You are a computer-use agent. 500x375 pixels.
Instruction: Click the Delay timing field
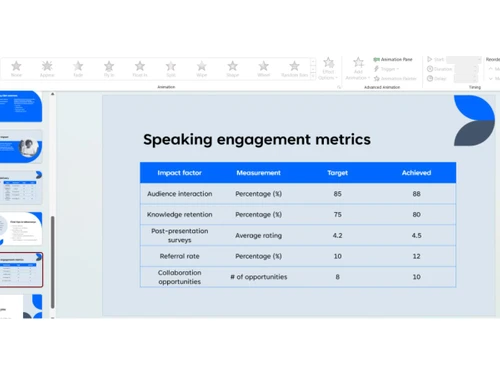pyautogui.click(x=466, y=79)
